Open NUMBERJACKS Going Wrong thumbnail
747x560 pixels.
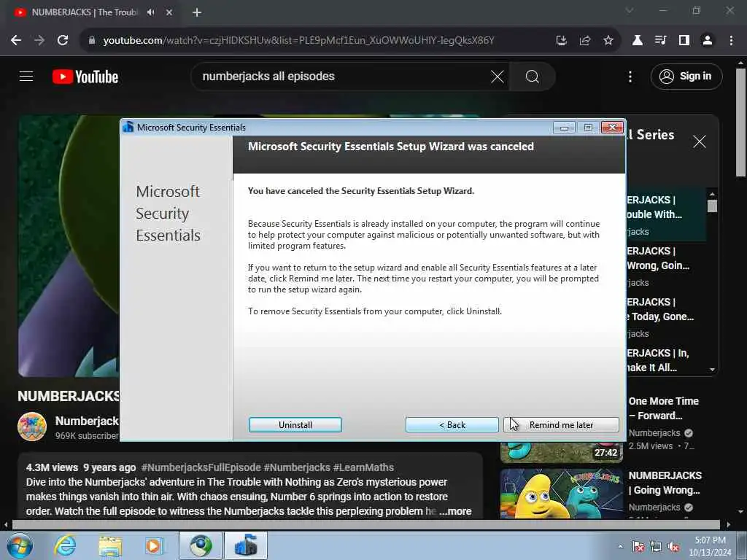point(561,494)
